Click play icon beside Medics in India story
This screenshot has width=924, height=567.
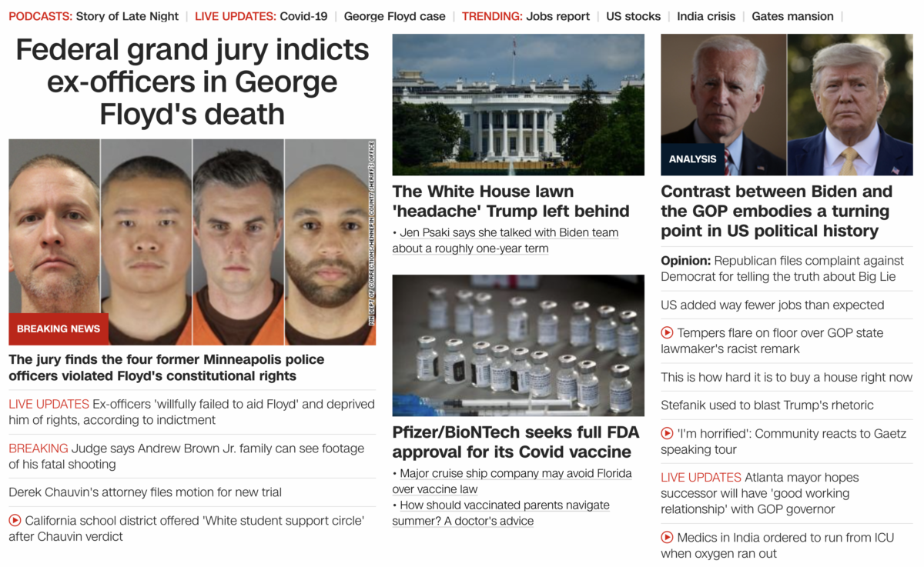point(667,538)
